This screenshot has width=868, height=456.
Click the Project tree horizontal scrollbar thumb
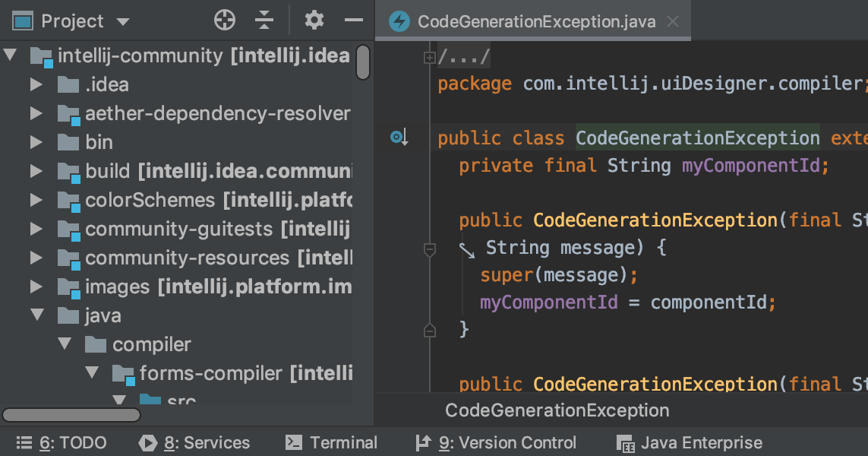(71, 415)
